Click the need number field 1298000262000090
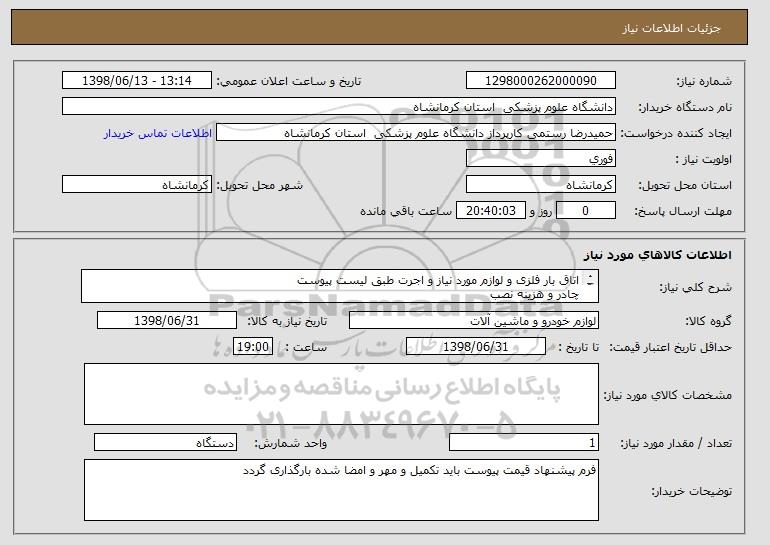This screenshot has height=545, width=770. coord(541,81)
